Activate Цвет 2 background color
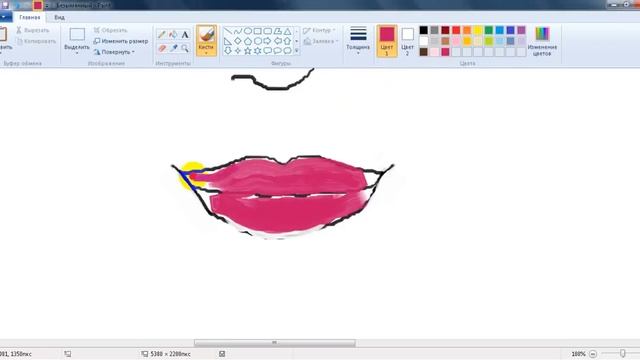The height and width of the screenshot is (360, 640). tap(407, 41)
